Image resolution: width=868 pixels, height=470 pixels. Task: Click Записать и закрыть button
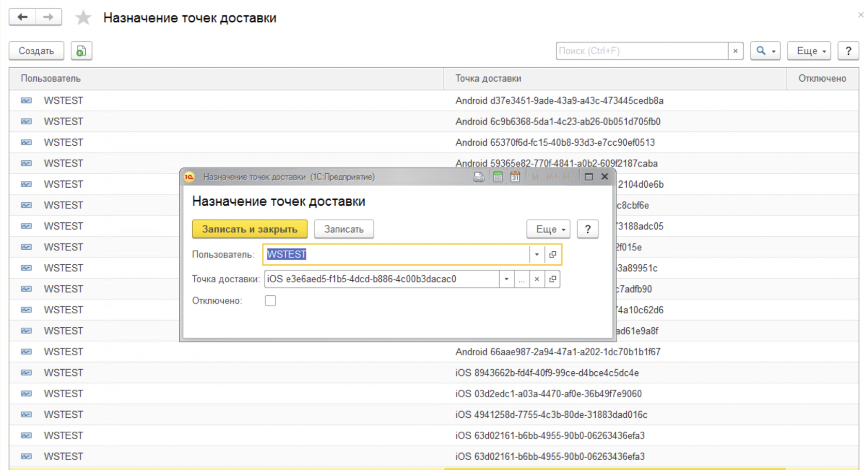pos(250,229)
